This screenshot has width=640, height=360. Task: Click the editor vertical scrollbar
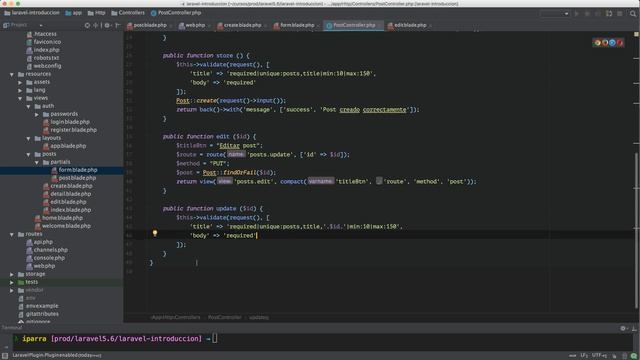pyautogui.click(x=636, y=231)
